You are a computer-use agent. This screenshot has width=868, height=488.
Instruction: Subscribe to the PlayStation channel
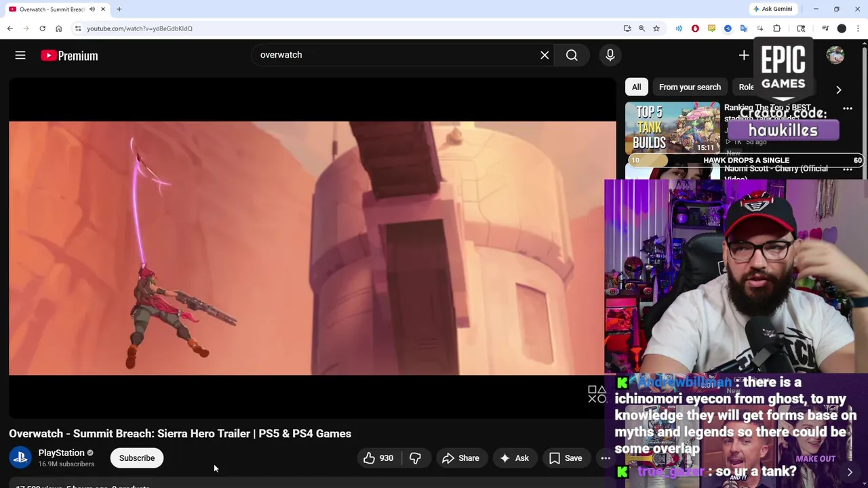tap(137, 458)
